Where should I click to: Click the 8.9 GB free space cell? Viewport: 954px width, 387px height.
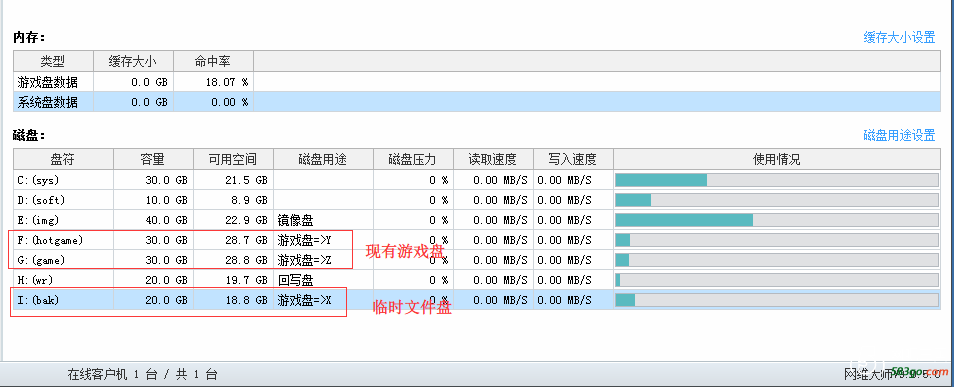233,200
